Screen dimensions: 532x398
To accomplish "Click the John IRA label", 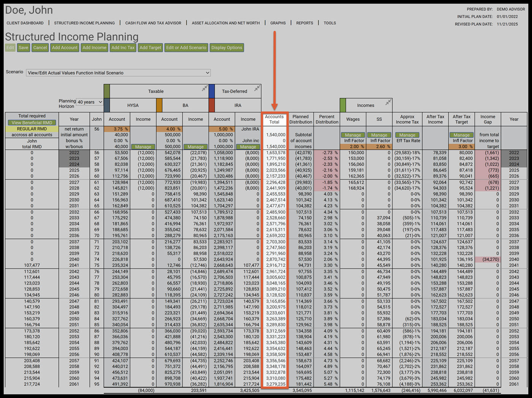I will (x=250, y=129).
